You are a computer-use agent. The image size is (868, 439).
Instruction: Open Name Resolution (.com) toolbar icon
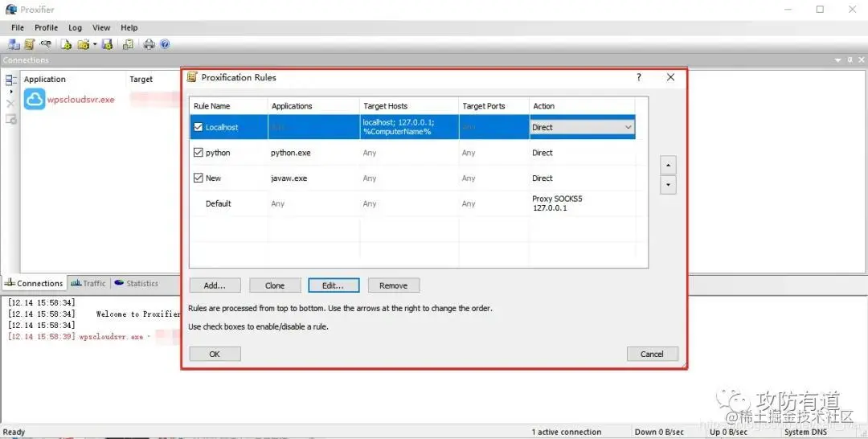click(45, 44)
